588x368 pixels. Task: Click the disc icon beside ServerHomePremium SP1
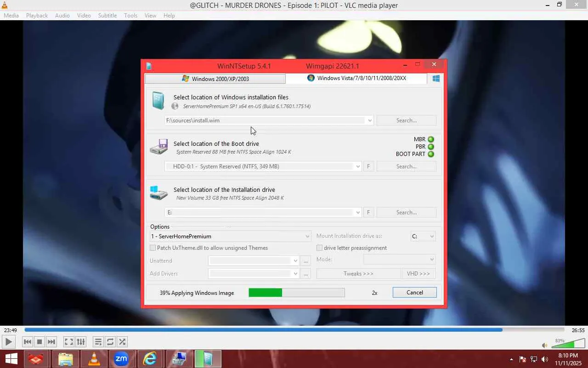pyautogui.click(x=175, y=106)
